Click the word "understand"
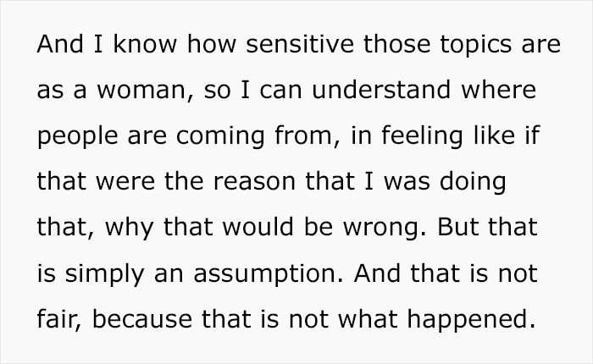This screenshot has height=364, width=593. (x=381, y=90)
